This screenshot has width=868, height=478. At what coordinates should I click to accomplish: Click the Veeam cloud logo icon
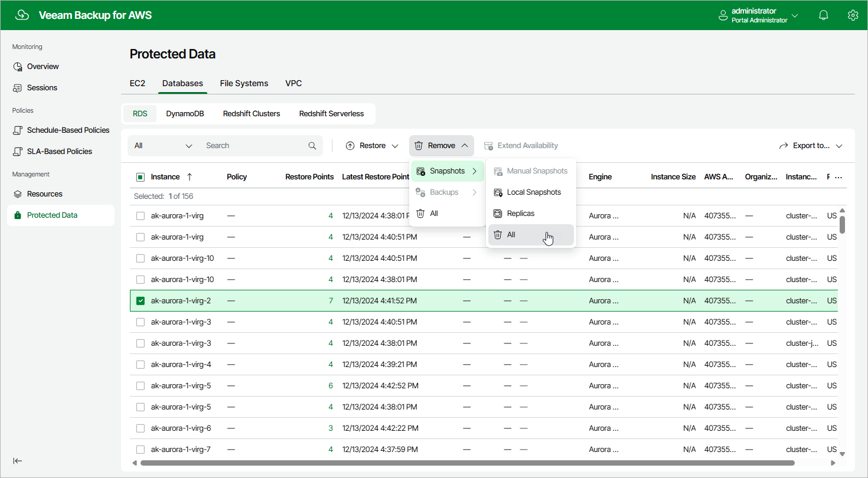tap(22, 15)
